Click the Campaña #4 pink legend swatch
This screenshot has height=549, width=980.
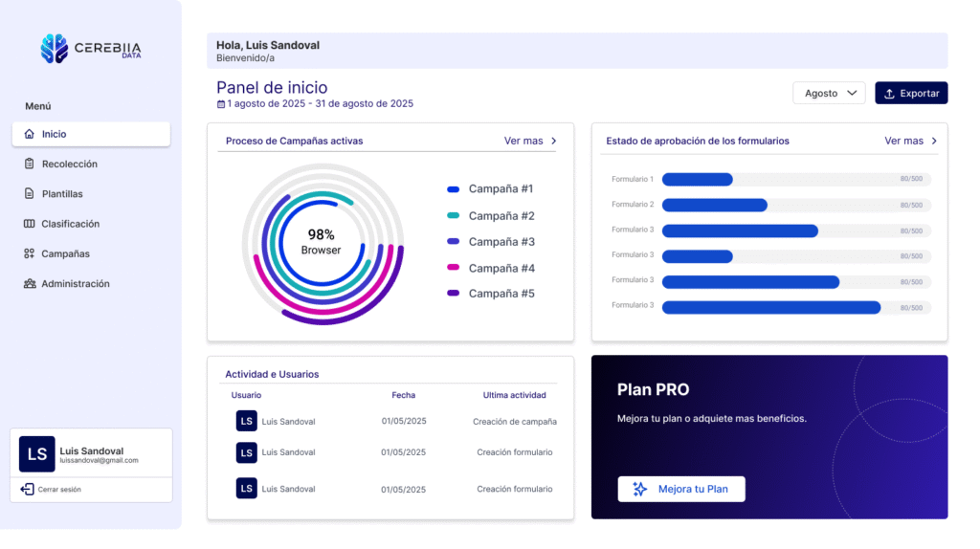pos(453,268)
